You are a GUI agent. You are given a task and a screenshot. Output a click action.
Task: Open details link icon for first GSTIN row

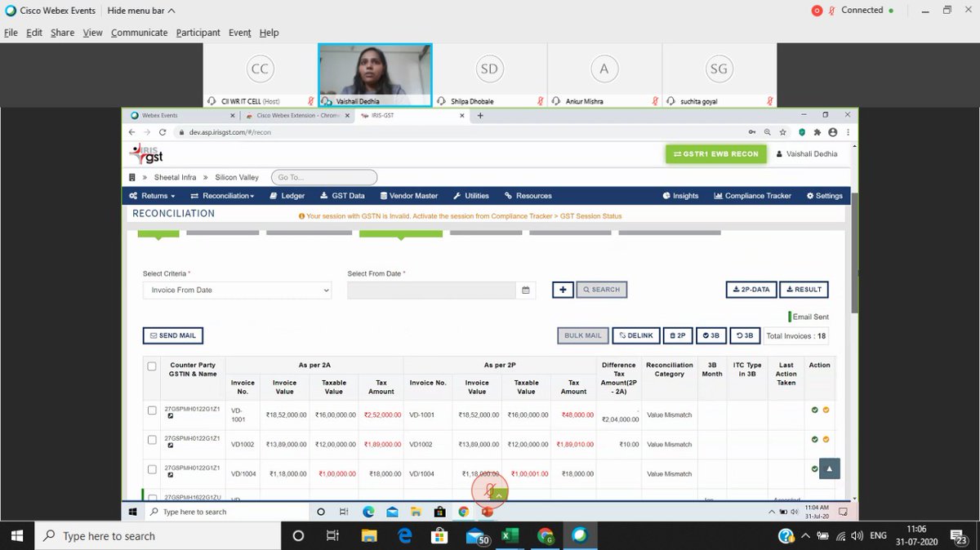(171, 416)
